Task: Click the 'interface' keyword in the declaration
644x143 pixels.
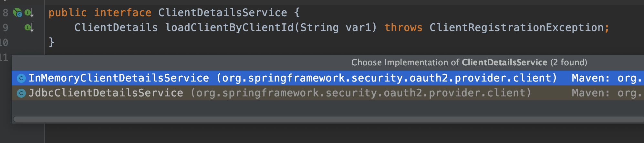Action: point(122,13)
